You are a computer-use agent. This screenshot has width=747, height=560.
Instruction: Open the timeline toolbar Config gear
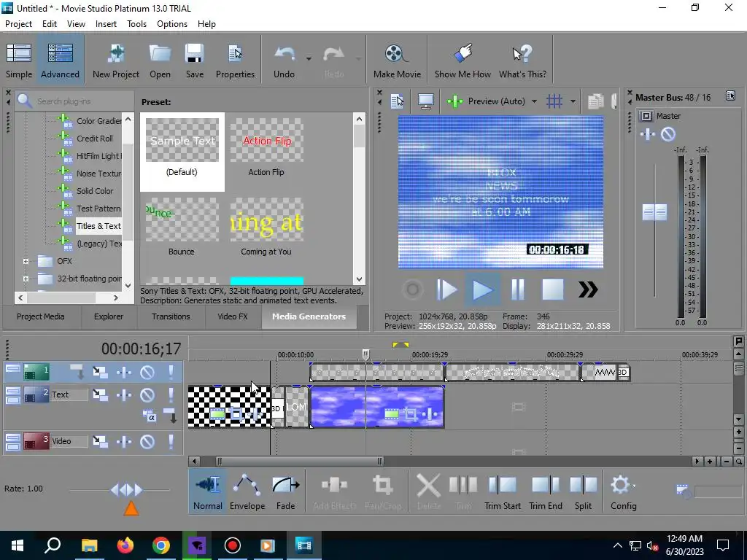pyautogui.click(x=623, y=491)
